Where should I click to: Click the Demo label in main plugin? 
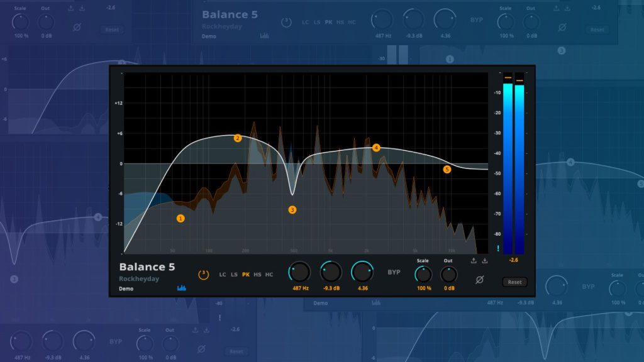point(126,288)
